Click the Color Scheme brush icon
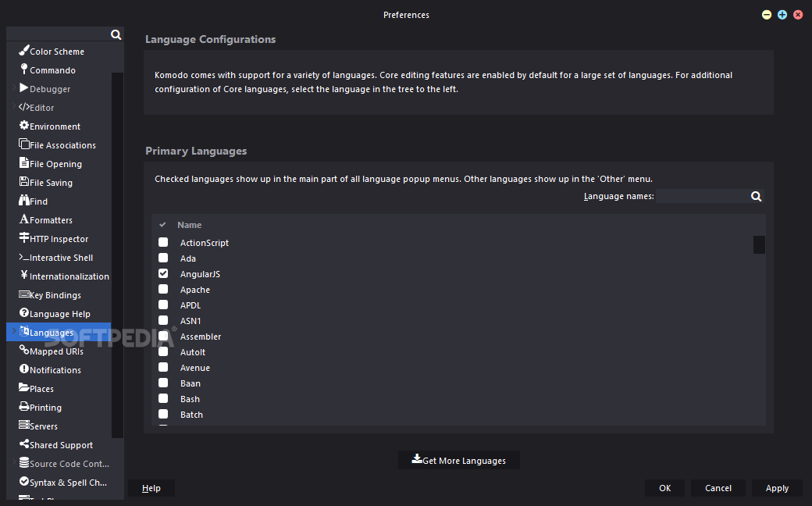The height and width of the screenshot is (506, 812). click(x=24, y=50)
